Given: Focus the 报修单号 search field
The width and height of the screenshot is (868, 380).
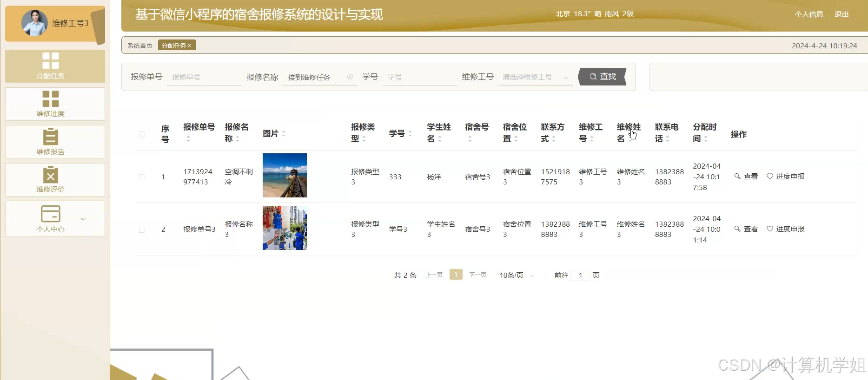Looking at the screenshot, I should (x=205, y=77).
